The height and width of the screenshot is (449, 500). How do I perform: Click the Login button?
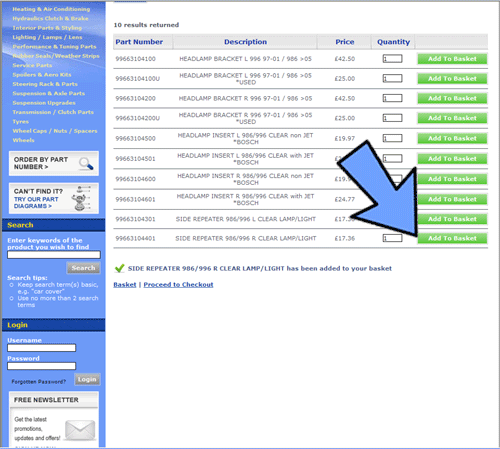click(87, 379)
